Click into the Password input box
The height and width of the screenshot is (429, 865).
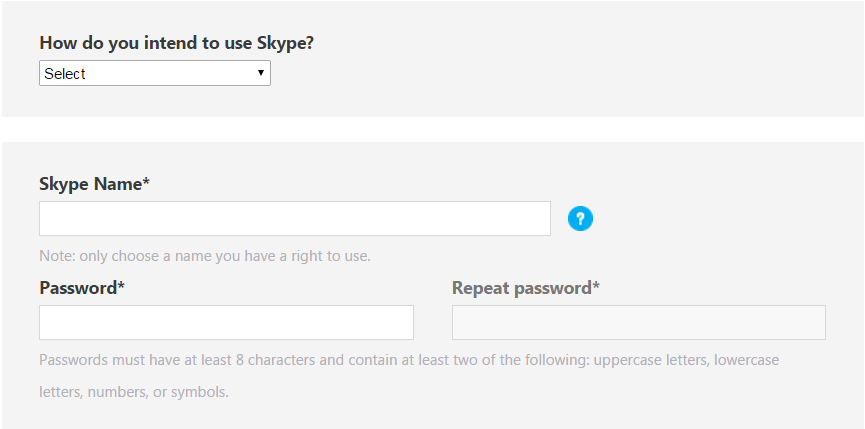click(x=226, y=322)
